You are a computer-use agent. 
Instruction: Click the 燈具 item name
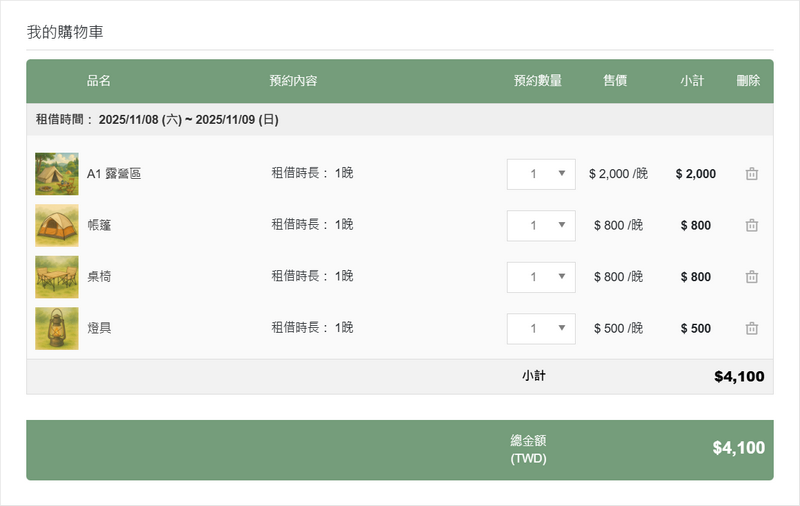coord(99,328)
